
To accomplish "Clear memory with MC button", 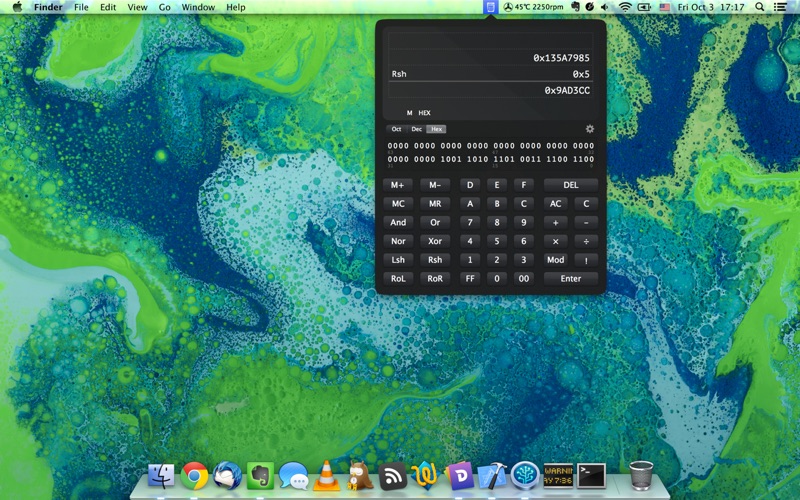I will [x=398, y=204].
